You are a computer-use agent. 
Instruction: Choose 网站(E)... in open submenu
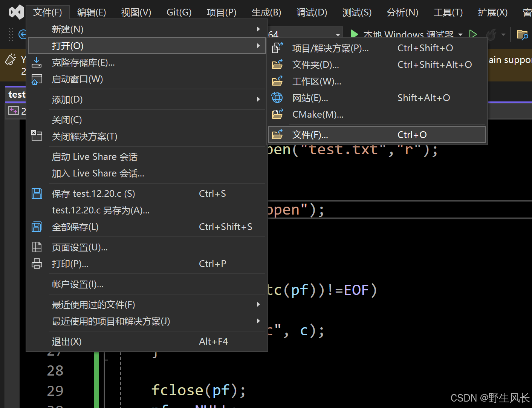tap(377, 98)
